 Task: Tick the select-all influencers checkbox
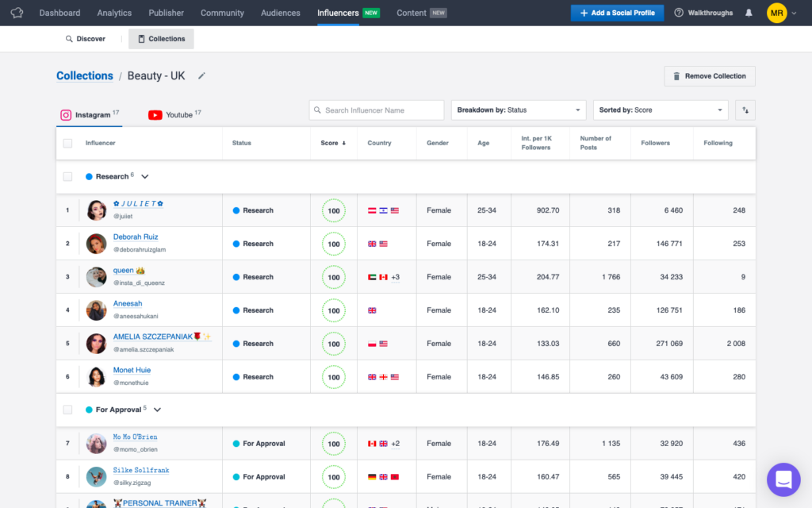(x=67, y=142)
